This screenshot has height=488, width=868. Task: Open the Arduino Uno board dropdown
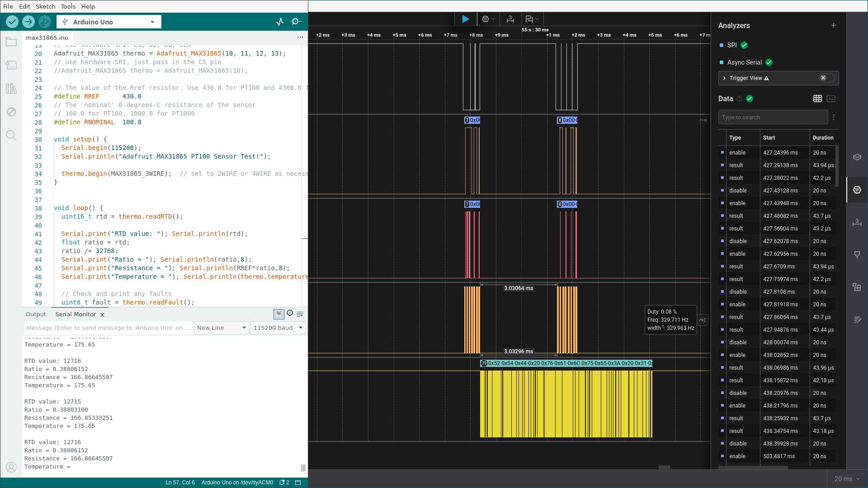[109, 22]
